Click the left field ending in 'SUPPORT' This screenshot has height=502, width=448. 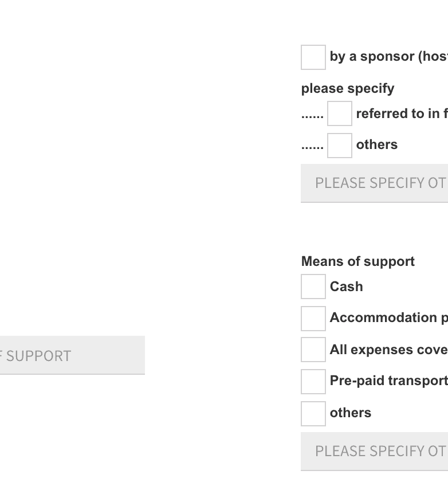[72, 355]
